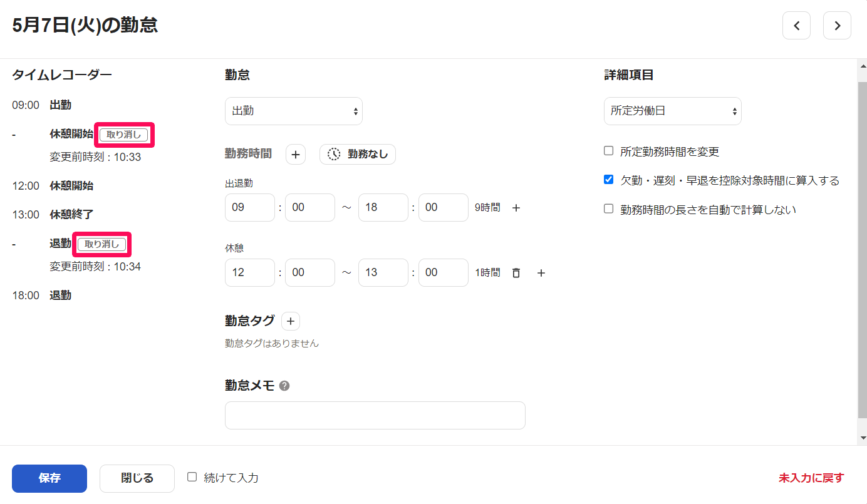Select the 12:00 休憩開始 recorder entry
The image size is (867, 504).
pyautogui.click(x=53, y=186)
